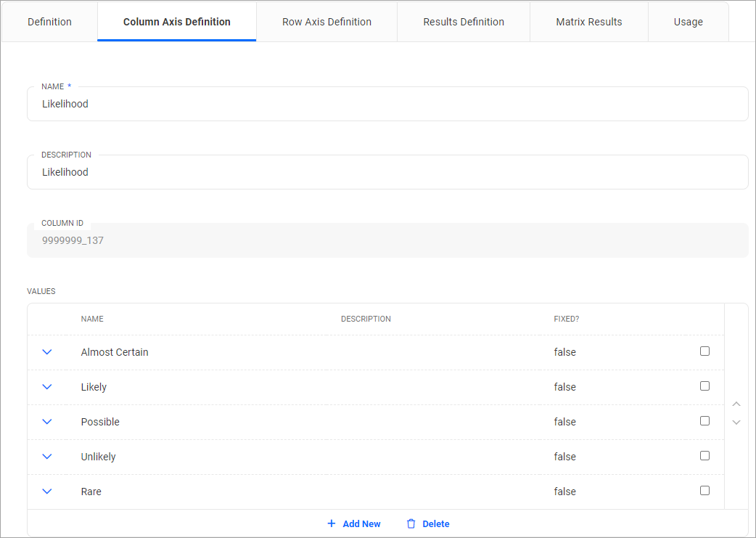The width and height of the screenshot is (756, 538).
Task: Enable the Possible row checkbox
Action: pos(704,421)
